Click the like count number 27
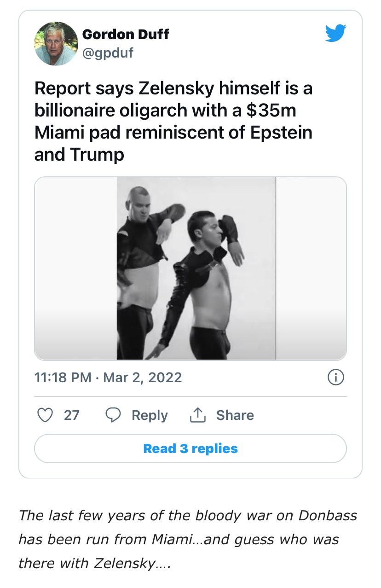 click(71, 415)
